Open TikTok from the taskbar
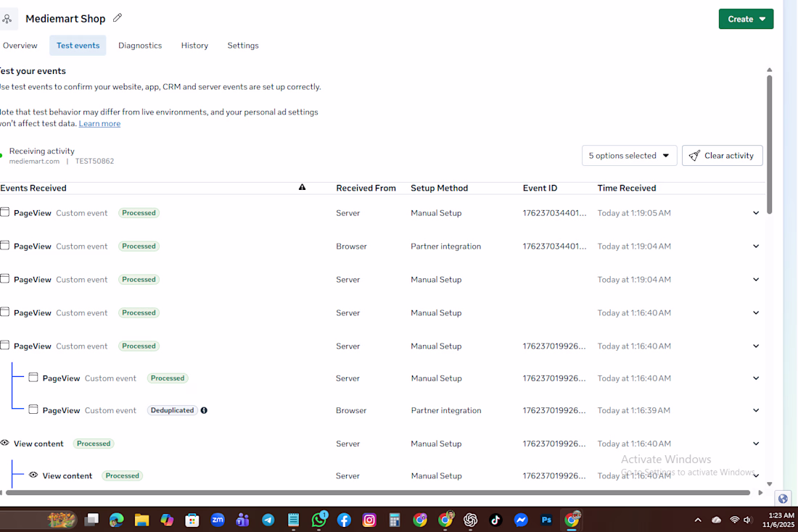 pos(495,520)
